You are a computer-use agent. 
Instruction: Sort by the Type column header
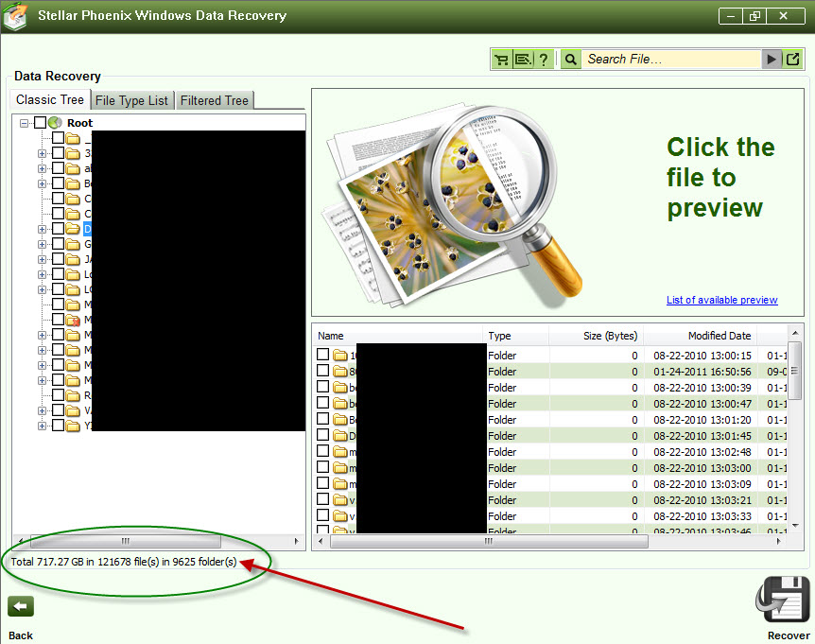[515, 336]
